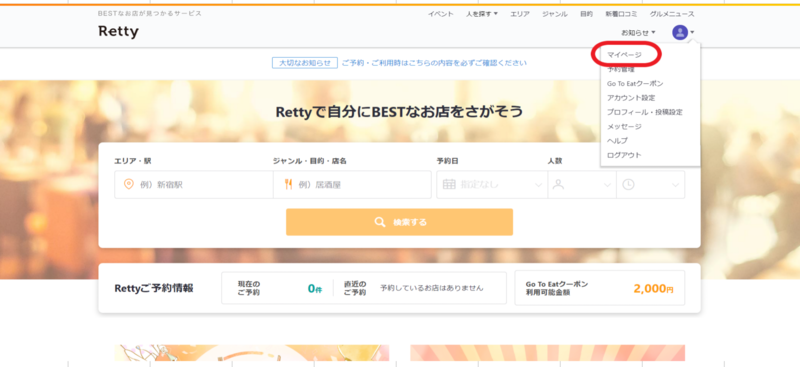This screenshot has width=800, height=367.
Task: Choose ログアウト from the account menu
Action: click(x=624, y=155)
